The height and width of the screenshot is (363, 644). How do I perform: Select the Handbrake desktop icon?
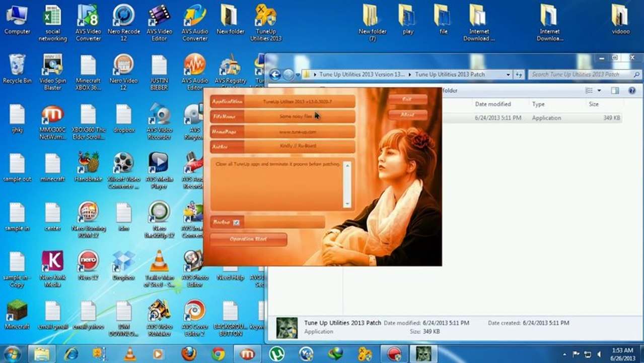(x=88, y=167)
